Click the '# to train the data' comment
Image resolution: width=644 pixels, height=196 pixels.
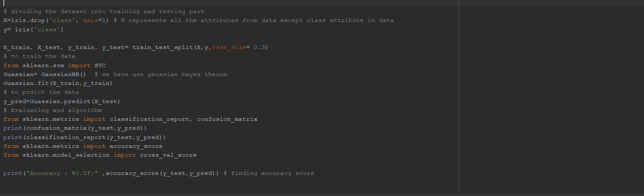tap(39, 56)
